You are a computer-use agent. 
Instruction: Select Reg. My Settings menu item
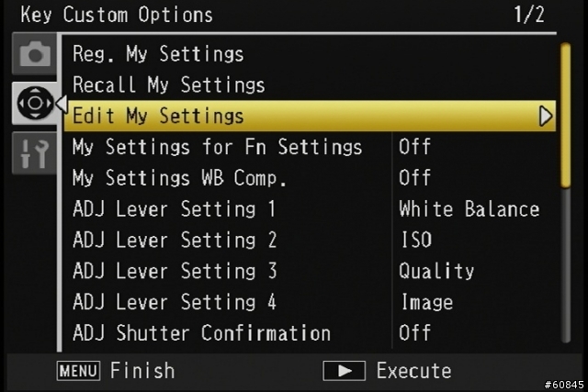(158, 53)
